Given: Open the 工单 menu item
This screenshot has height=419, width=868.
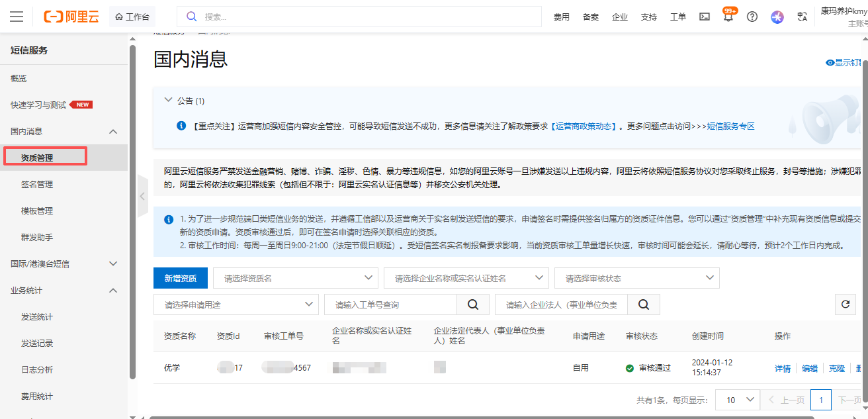Looking at the screenshot, I should point(677,16).
